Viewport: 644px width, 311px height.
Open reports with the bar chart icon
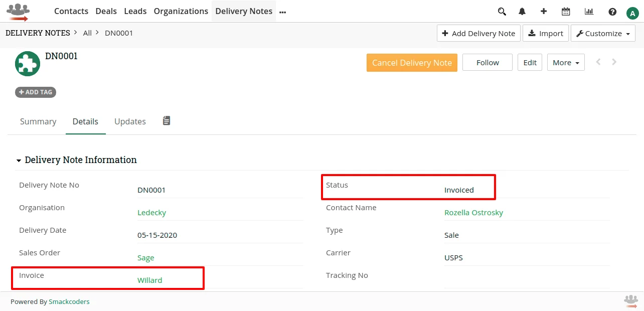(x=588, y=11)
